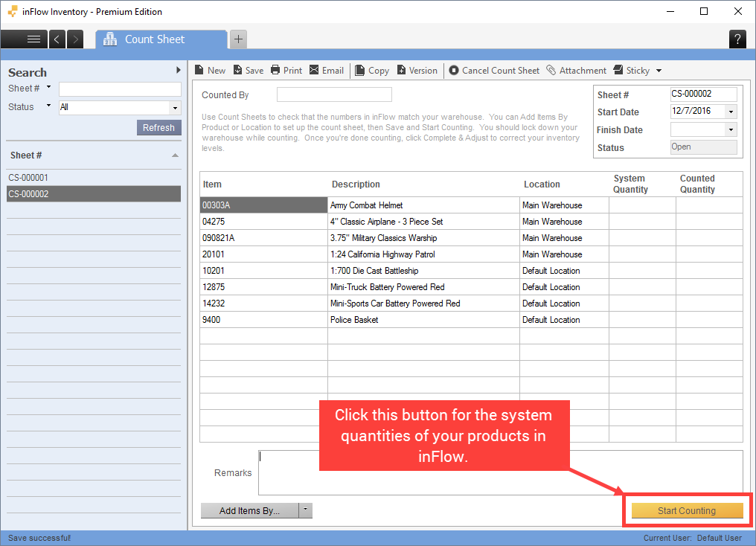The height and width of the screenshot is (546, 756).
Task: Click the Add Items By button
Action: coord(250,510)
